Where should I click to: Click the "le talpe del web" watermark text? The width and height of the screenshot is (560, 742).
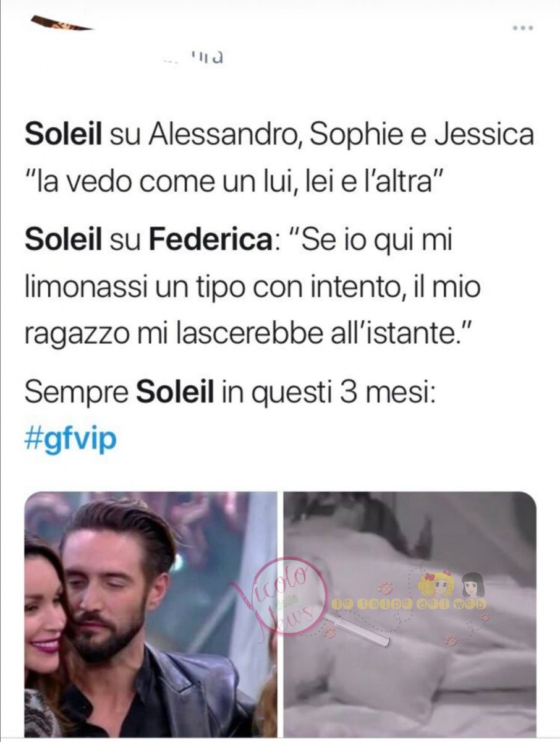410,603
